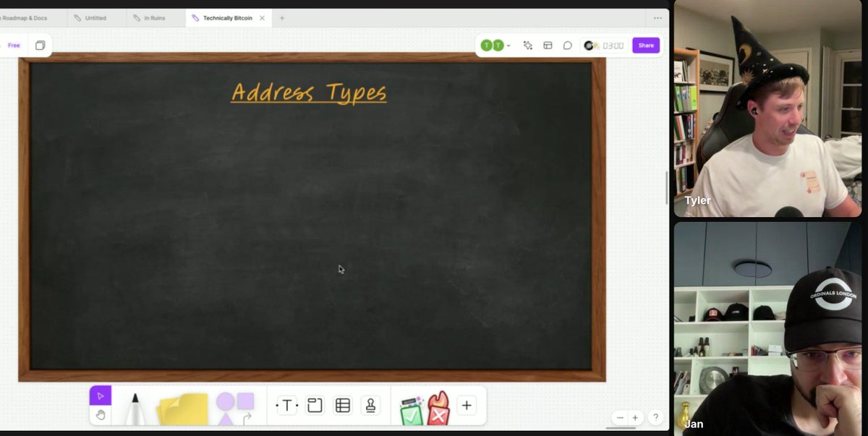Close the Technically Bitcoin tab
The height and width of the screenshot is (436, 868).
pyautogui.click(x=263, y=18)
